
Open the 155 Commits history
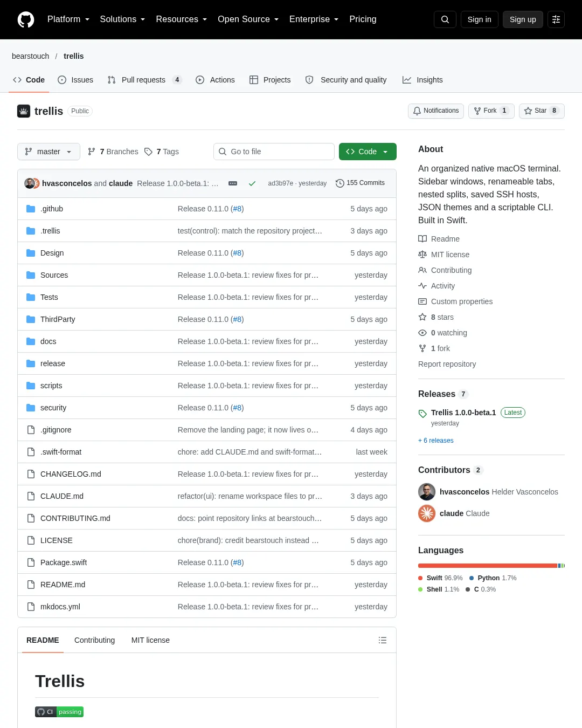coord(360,183)
